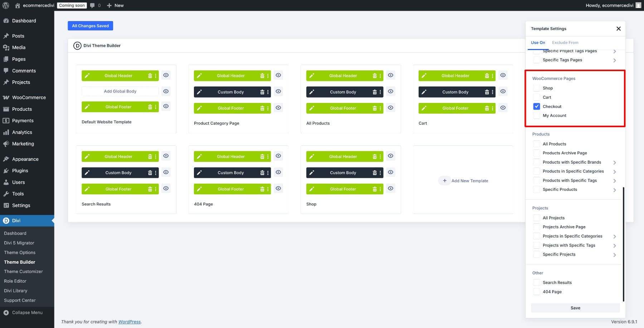Viewport: 644px width, 328px height.
Task: Check the All Projects checkbox
Action: pyautogui.click(x=537, y=218)
